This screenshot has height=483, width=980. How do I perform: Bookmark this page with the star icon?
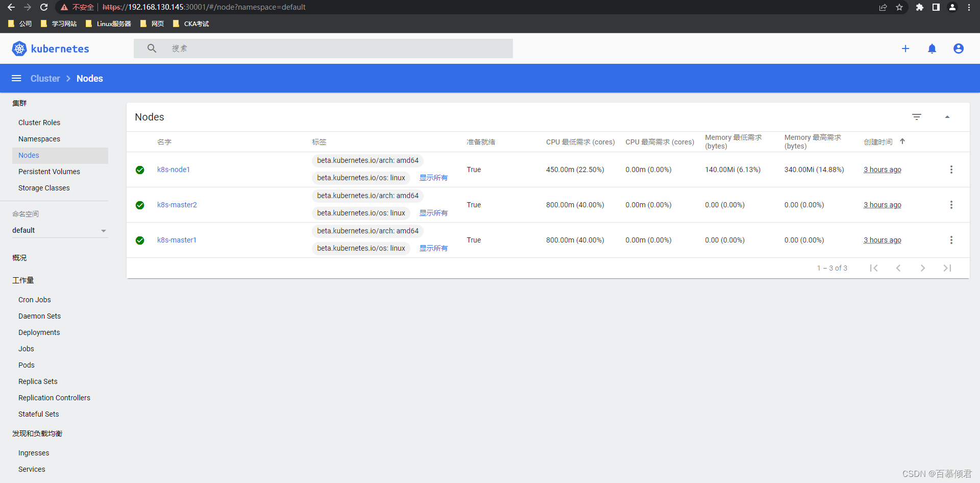coord(899,7)
